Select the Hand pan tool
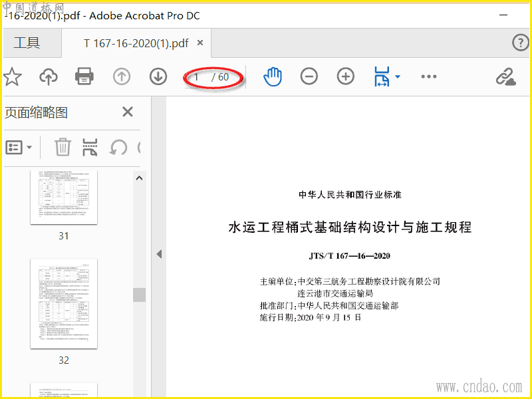The image size is (532, 399). (x=273, y=76)
